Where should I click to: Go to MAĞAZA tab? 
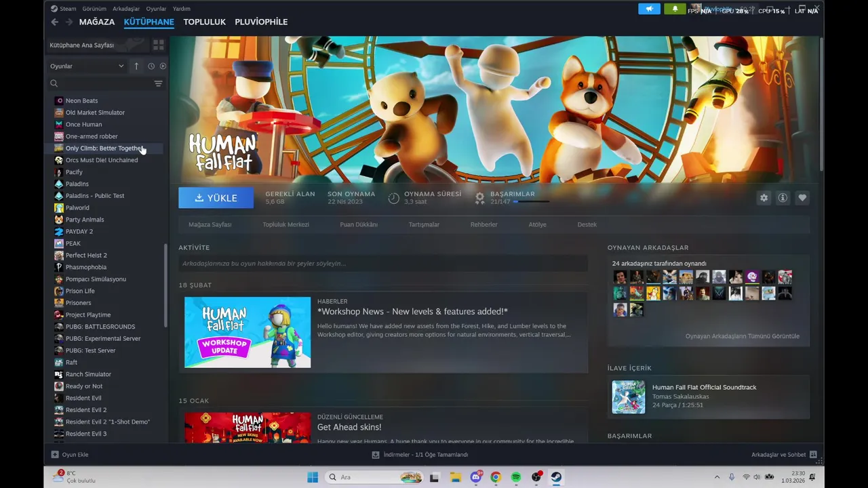(x=97, y=22)
